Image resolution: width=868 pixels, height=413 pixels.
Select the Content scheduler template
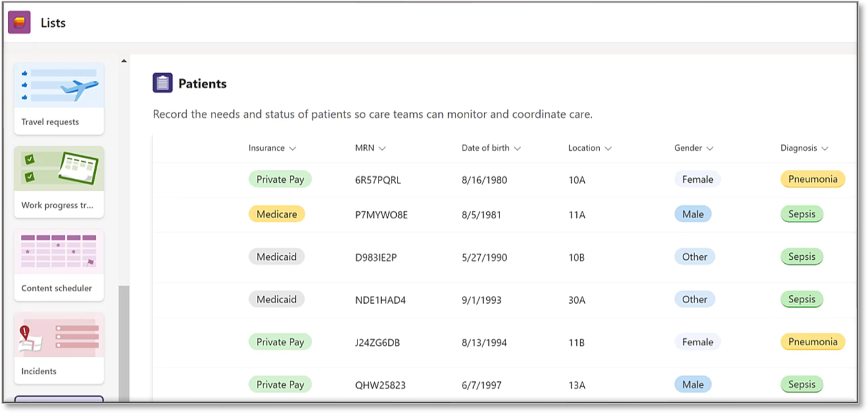59,264
